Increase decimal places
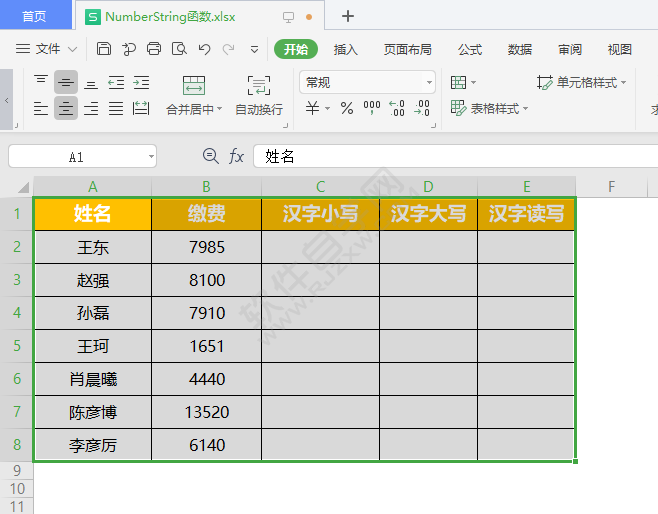Image resolution: width=658 pixels, height=514 pixels. point(397,108)
